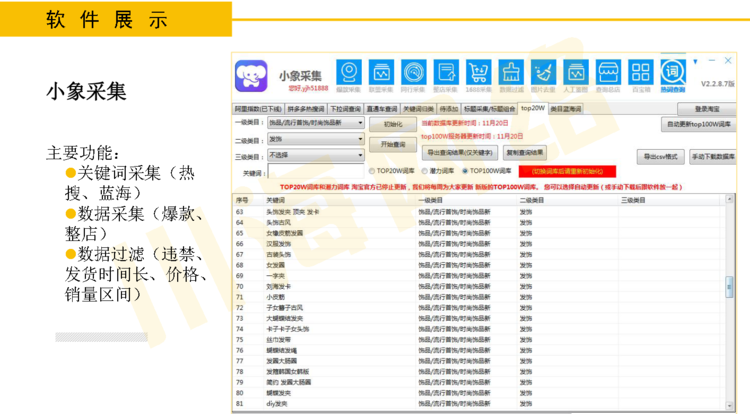Open the small triangle menu beside minimize
750x414 pixels.
pyautogui.click(x=695, y=62)
